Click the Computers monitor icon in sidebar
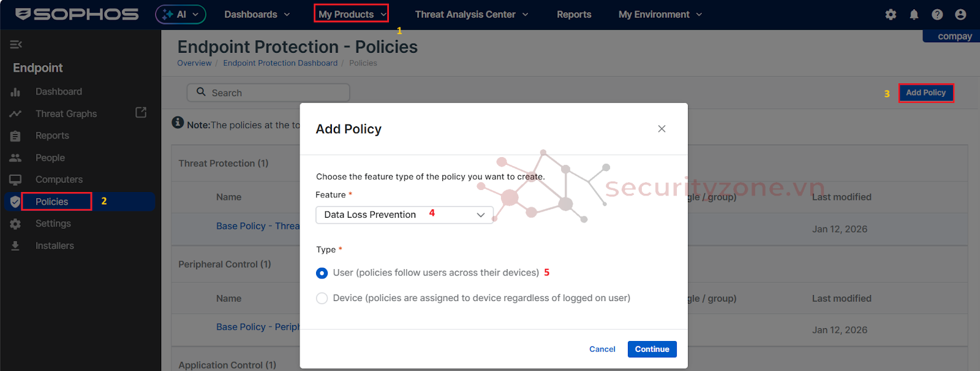 point(15,180)
